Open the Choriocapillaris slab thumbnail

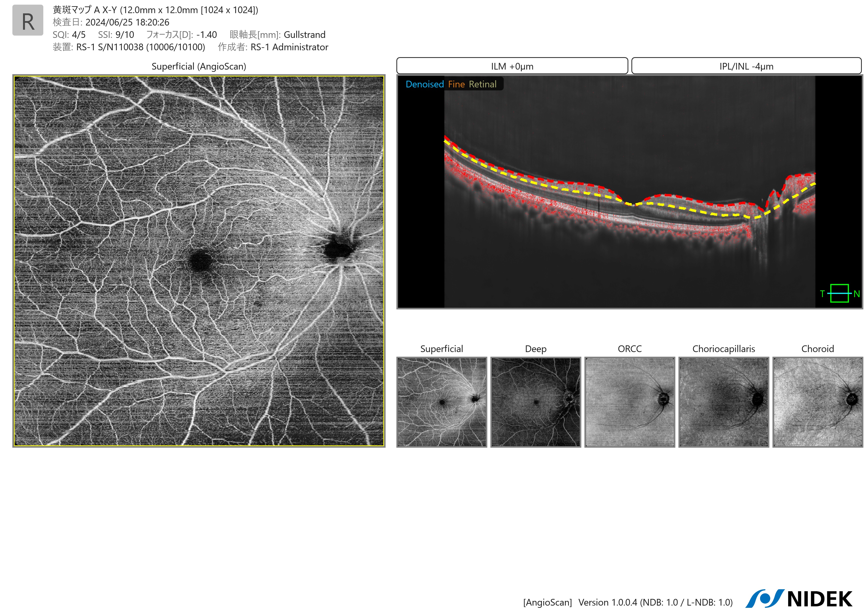tap(723, 402)
